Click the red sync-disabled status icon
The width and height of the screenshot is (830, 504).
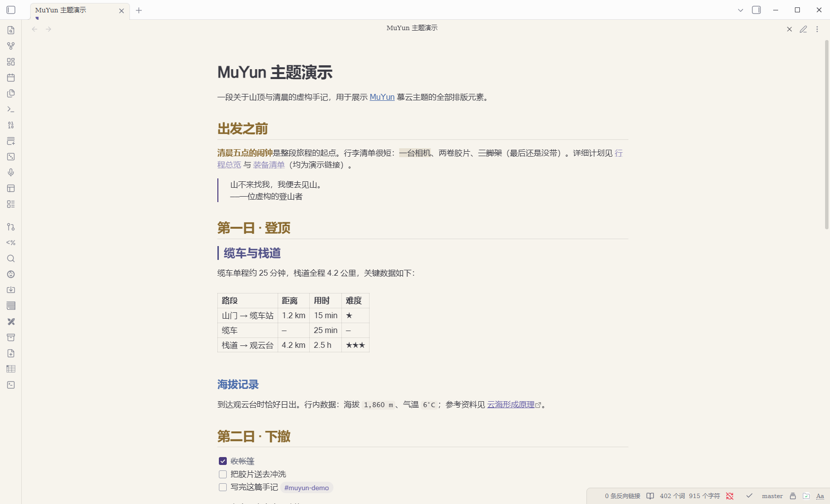pos(730,496)
